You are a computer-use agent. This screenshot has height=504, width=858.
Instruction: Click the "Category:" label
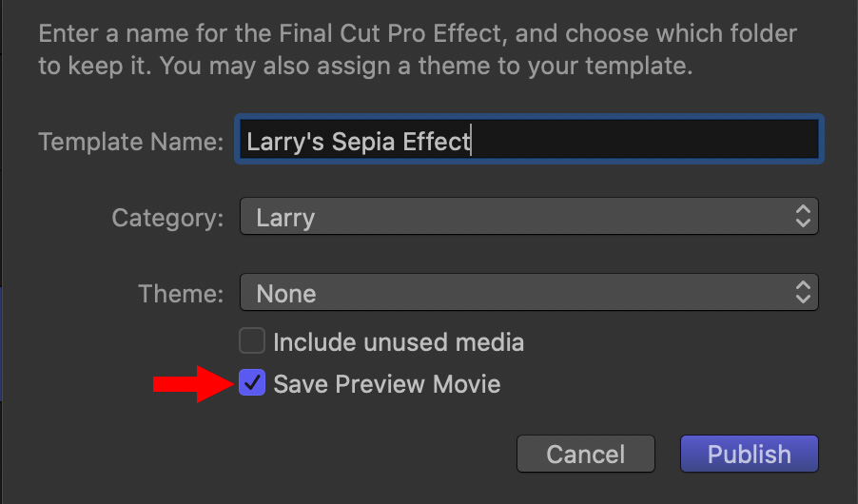pyautogui.click(x=167, y=218)
